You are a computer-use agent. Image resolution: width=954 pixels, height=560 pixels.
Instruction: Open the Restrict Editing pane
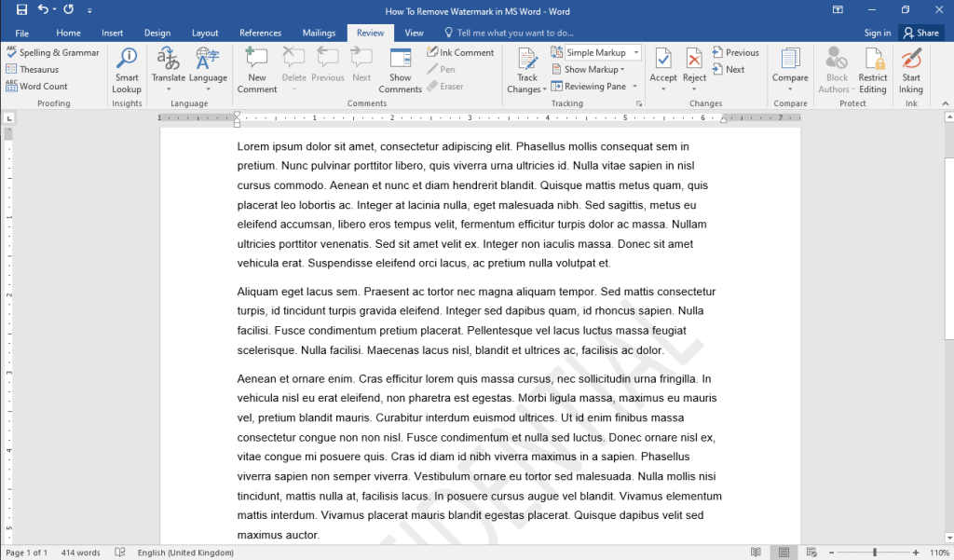point(872,71)
